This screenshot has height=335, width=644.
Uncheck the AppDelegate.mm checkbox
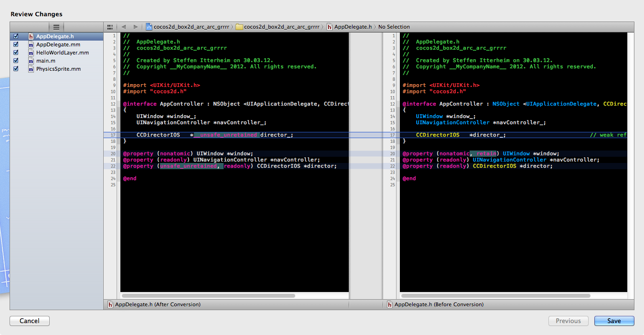pos(16,44)
